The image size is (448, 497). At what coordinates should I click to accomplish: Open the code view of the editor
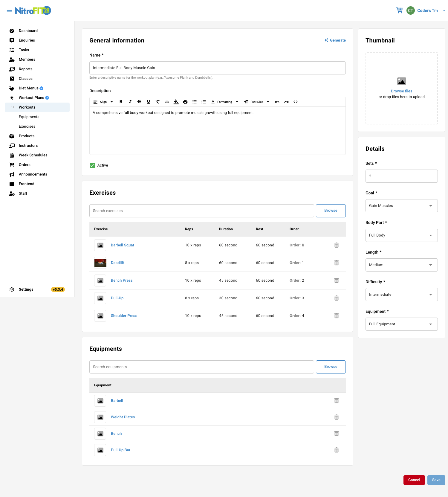pyautogui.click(x=296, y=102)
